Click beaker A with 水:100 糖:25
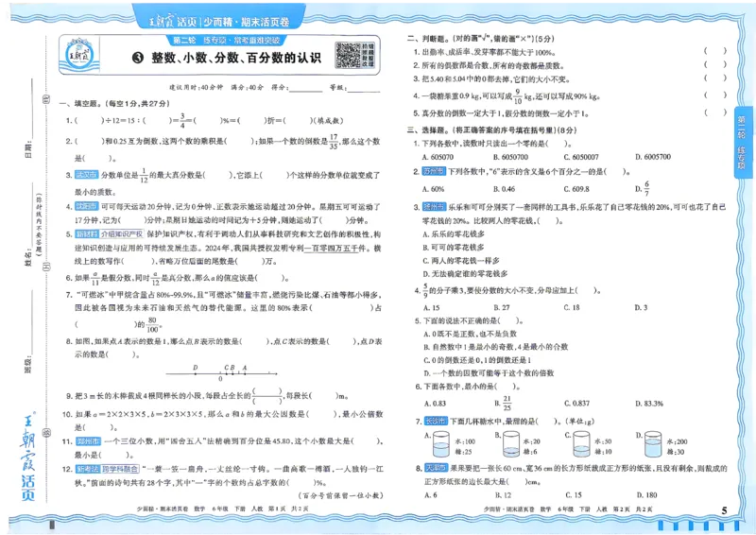This screenshot has height=535, width=756. tap(441, 444)
